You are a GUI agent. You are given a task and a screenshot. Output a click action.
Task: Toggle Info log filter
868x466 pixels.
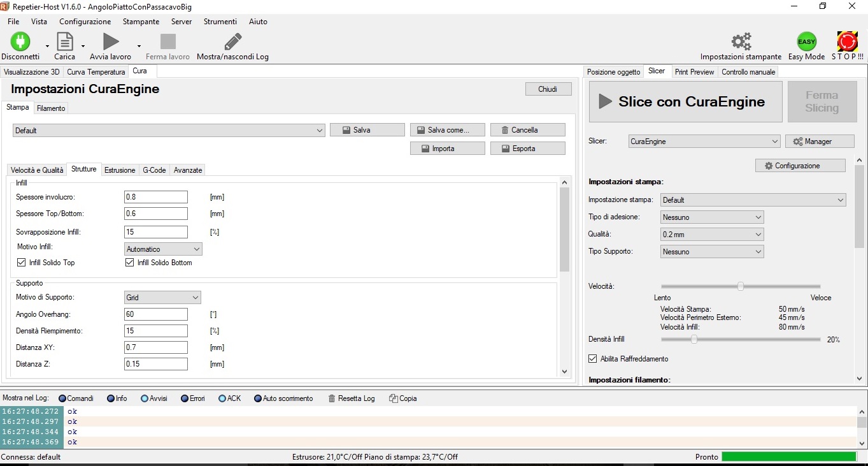coord(117,398)
